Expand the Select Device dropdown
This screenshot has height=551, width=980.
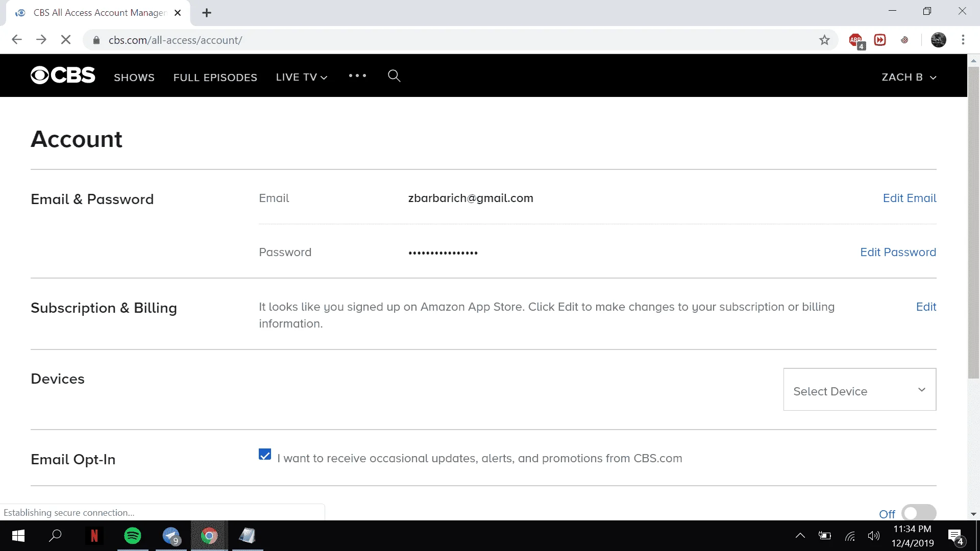click(860, 390)
